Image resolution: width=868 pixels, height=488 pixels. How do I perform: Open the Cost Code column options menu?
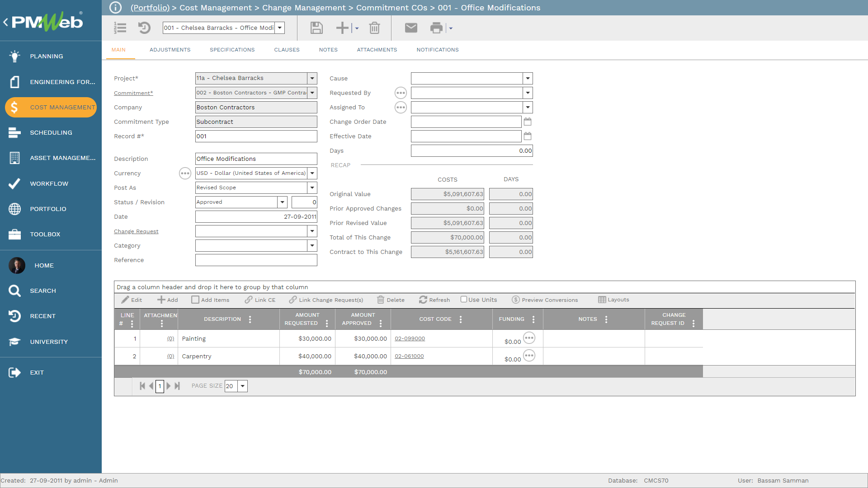[x=461, y=319]
